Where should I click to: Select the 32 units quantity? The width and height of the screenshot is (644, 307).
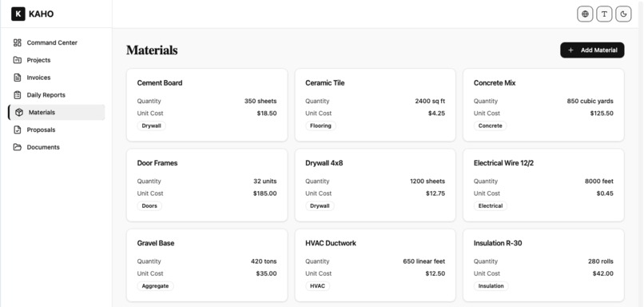265,181
